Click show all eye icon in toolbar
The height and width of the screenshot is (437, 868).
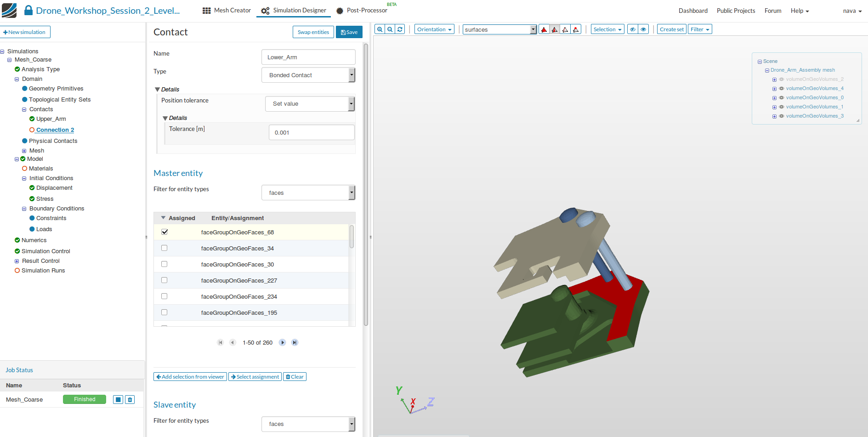643,29
